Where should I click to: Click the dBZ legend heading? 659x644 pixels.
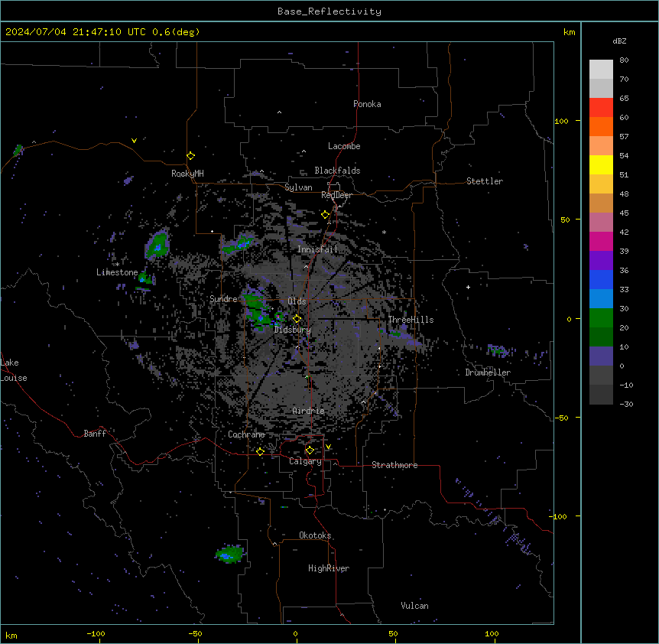click(x=619, y=41)
